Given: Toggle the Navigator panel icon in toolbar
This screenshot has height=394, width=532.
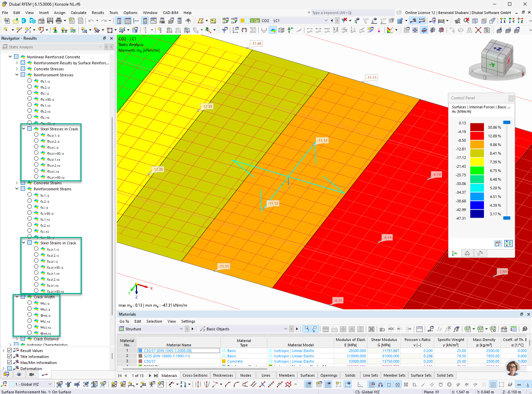Looking at the screenshot, I should coord(119,21).
